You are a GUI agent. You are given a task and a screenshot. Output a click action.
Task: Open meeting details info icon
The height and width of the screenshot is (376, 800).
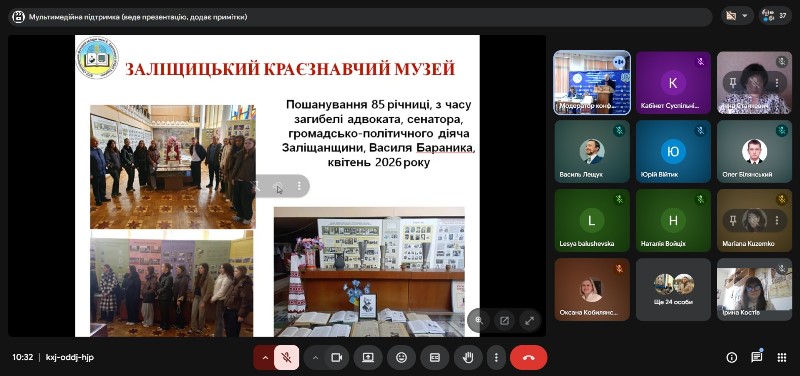[732, 358]
